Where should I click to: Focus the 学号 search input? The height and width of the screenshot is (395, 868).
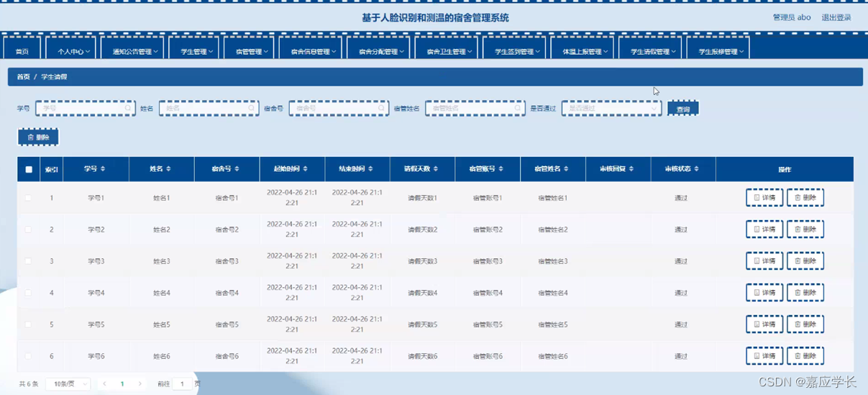[86, 109]
